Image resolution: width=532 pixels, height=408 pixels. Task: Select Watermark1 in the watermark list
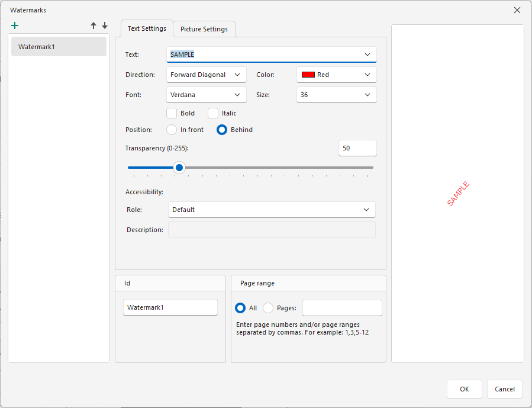click(x=58, y=46)
